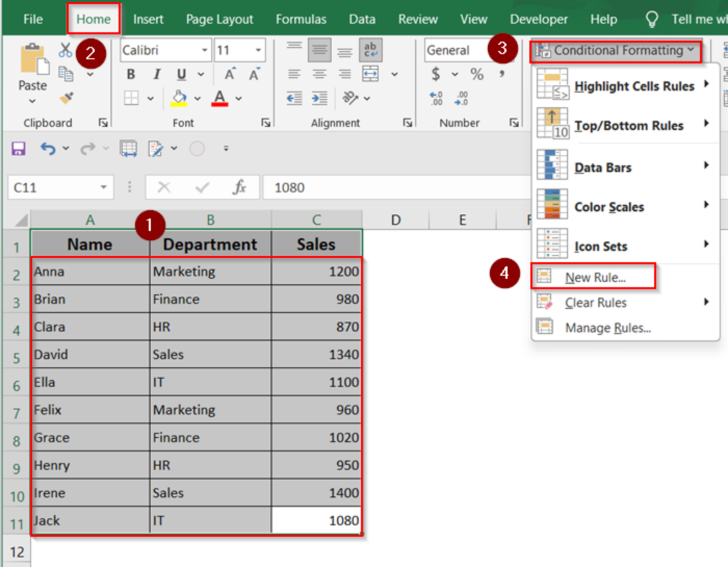
Task: Apply the Wrap Text icon
Action: (370, 49)
